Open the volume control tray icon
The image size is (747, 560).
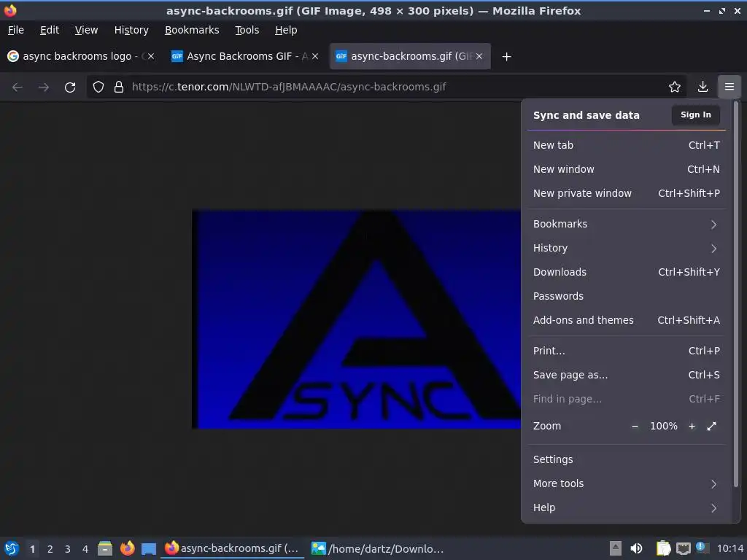point(636,548)
